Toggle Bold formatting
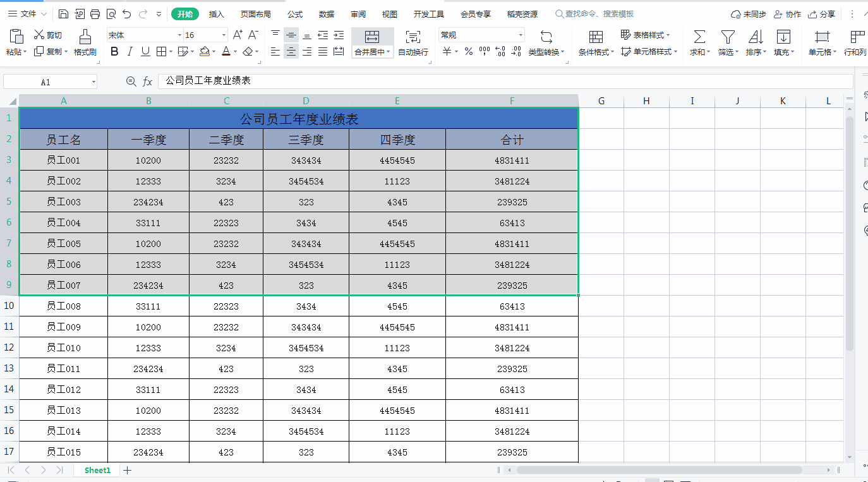Image resolution: width=868 pixels, height=482 pixels. (x=114, y=52)
